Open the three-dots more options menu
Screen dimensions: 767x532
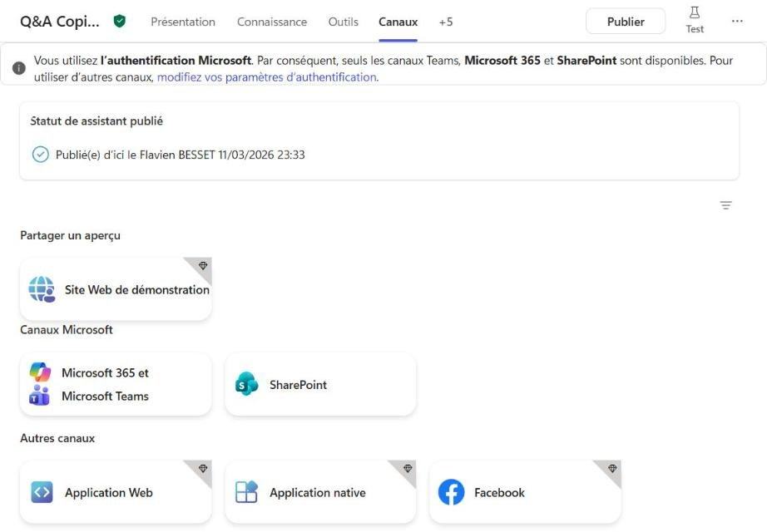(x=737, y=21)
